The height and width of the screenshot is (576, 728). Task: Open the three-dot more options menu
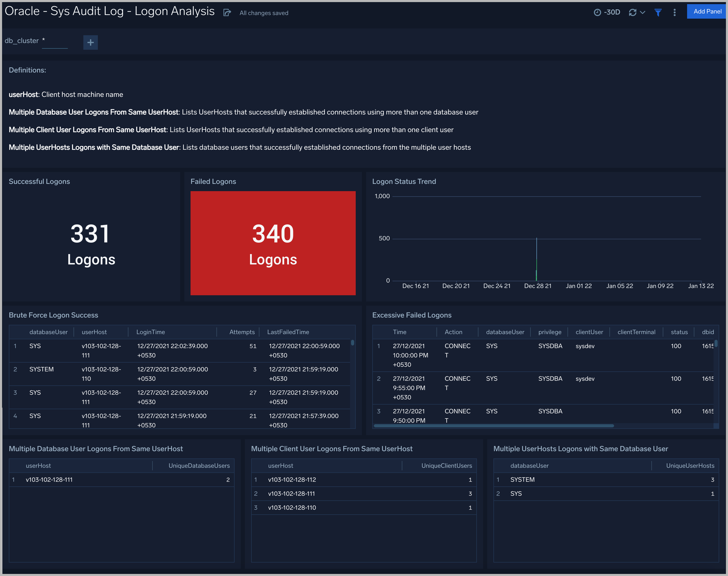point(675,12)
